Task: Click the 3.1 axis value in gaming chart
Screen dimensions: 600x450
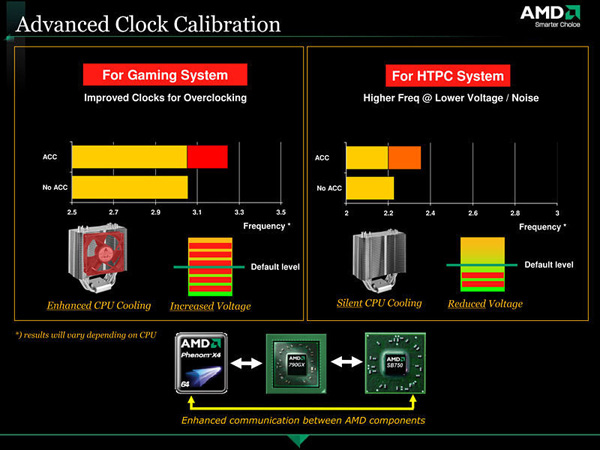Action: pyautogui.click(x=197, y=212)
